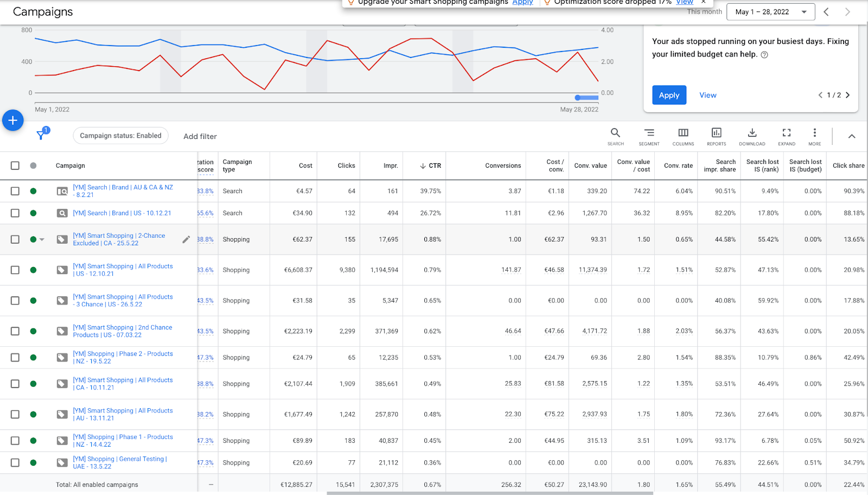The image size is (868, 495).
Task: Click the status dot in the table header
Action: [x=33, y=166]
